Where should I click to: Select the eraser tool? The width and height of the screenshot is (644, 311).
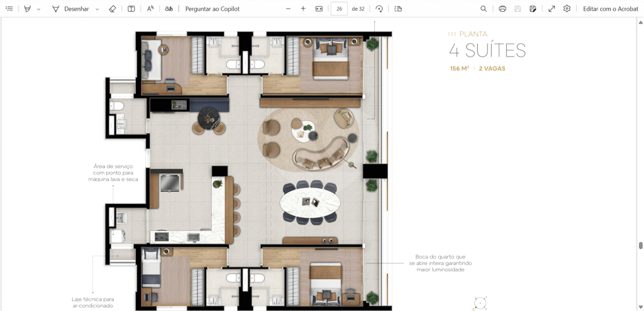(x=112, y=9)
